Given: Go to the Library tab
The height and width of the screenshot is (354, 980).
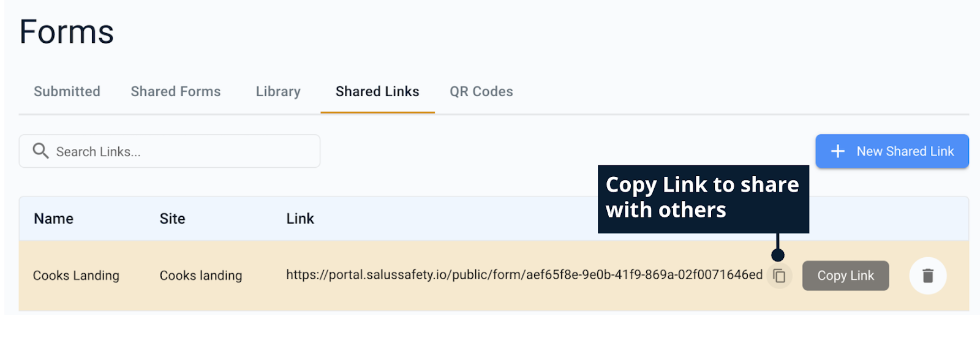Looking at the screenshot, I should (x=278, y=92).
